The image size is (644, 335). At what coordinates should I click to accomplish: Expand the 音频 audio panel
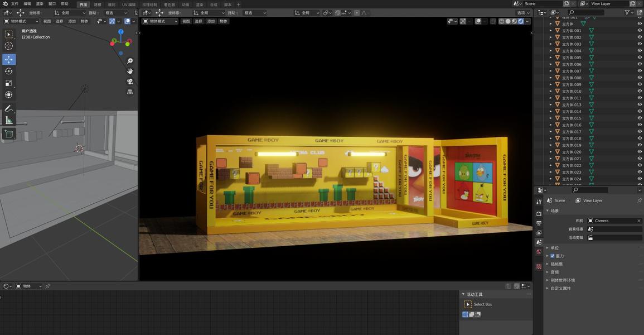(552, 272)
